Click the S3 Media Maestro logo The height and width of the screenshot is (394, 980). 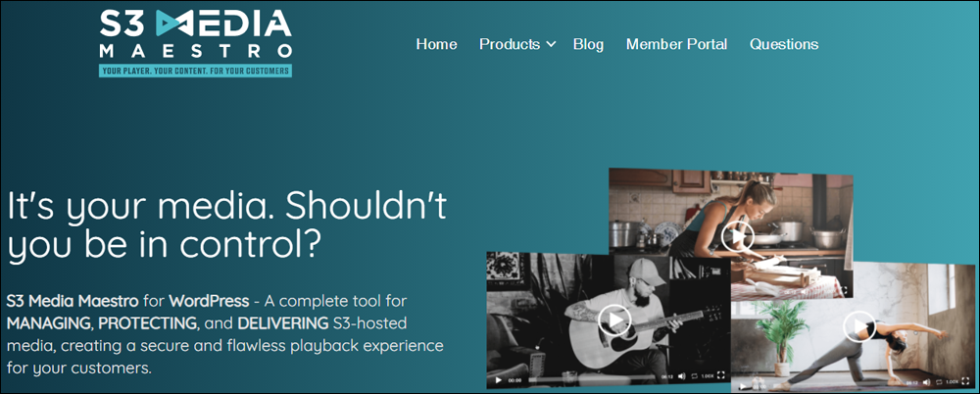click(196, 42)
